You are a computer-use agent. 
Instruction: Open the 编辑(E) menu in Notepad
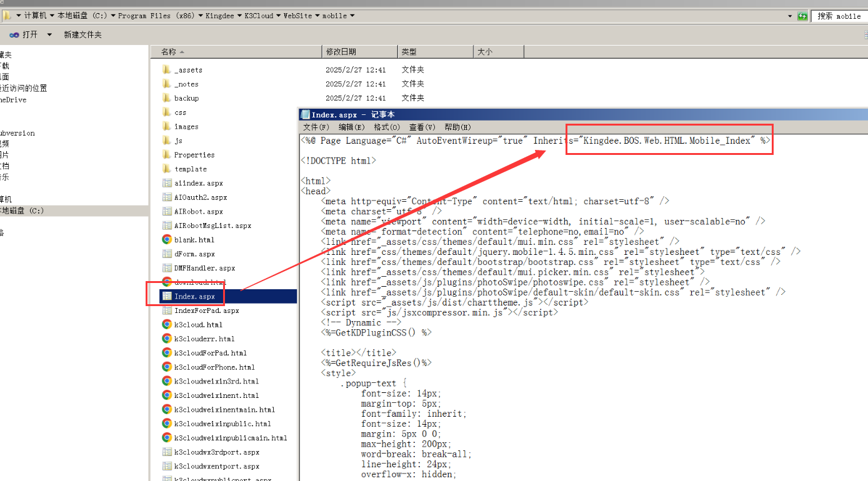click(x=351, y=127)
